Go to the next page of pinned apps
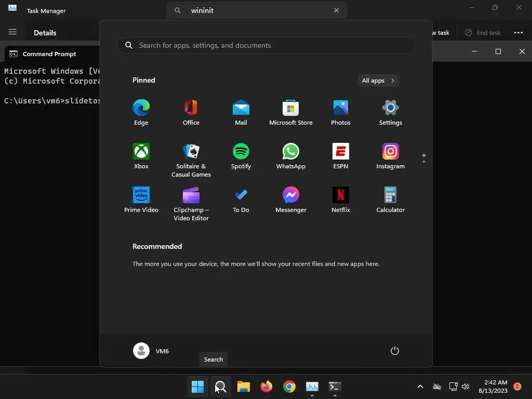Viewport: 532px width, 399px height. [x=424, y=162]
